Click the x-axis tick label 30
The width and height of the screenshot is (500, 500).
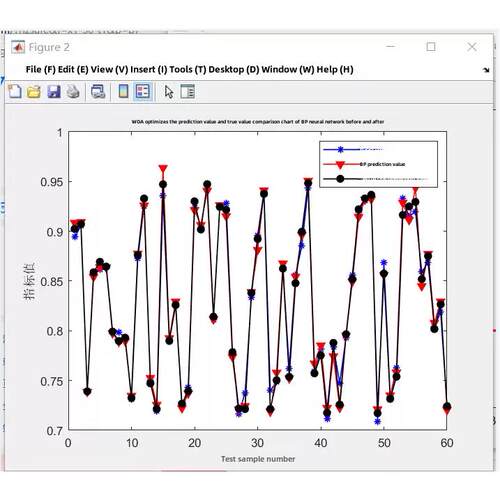257,443
